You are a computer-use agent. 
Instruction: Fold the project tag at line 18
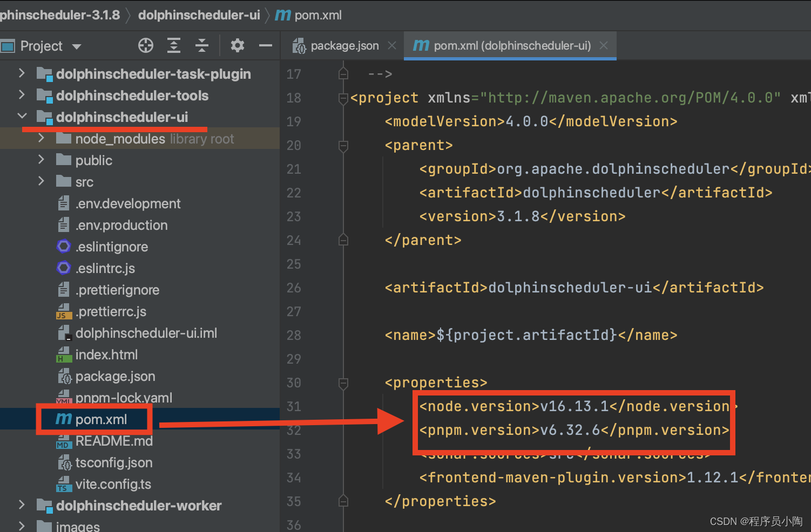pos(343,98)
